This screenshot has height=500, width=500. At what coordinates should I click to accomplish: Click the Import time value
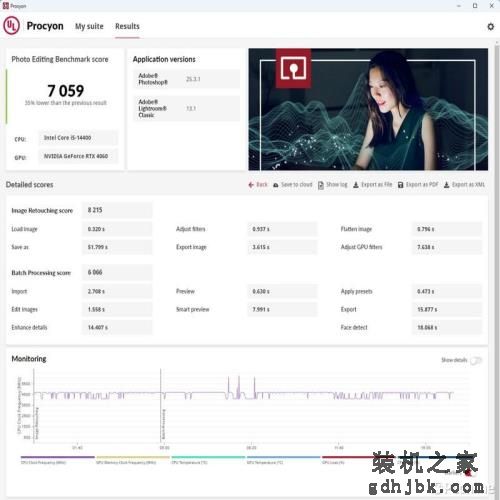(117, 291)
